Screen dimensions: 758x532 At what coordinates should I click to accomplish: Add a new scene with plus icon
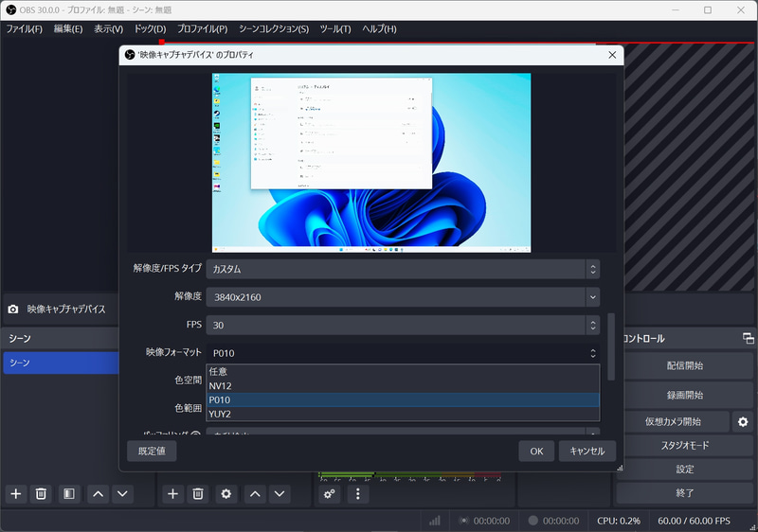coord(16,494)
